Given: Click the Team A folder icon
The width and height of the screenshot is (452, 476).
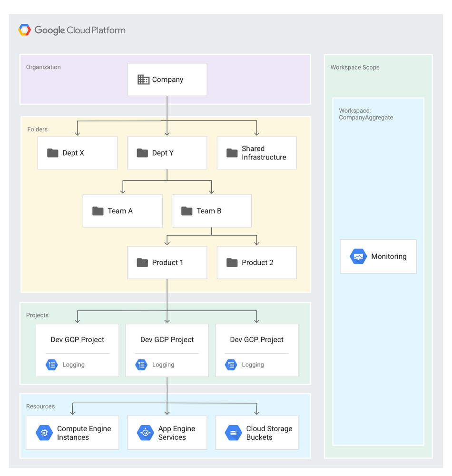Looking at the screenshot, I should click(x=98, y=211).
